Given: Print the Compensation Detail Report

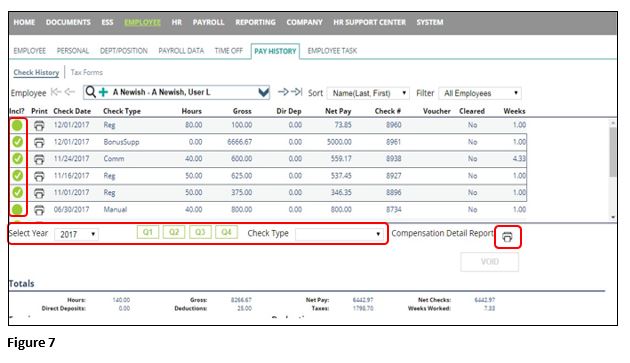Looking at the screenshot, I should [507, 237].
